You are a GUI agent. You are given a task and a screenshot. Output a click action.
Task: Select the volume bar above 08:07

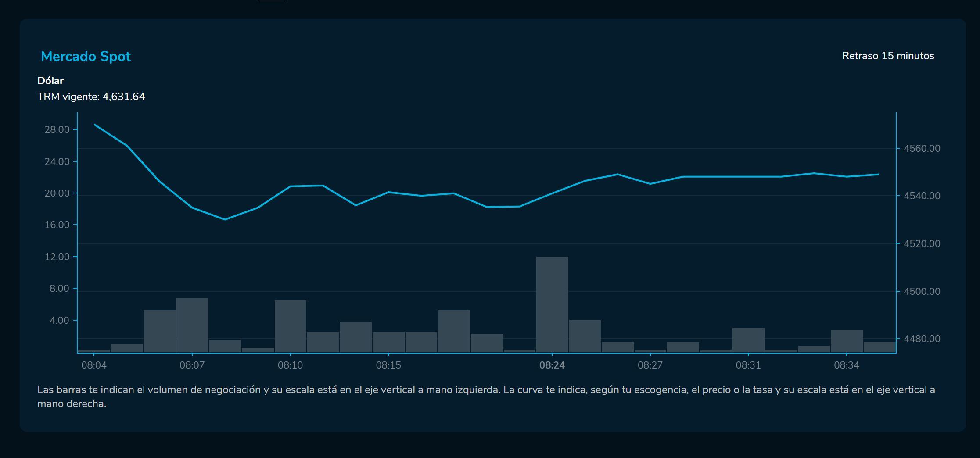(192, 325)
